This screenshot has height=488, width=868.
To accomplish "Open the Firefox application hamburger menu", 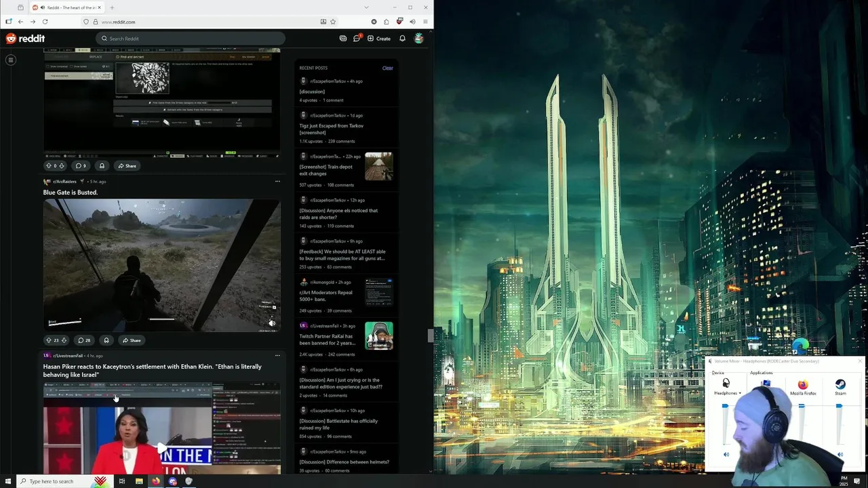I will click(425, 22).
